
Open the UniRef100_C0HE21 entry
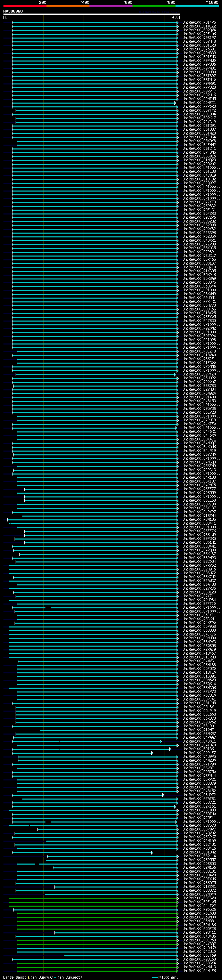(x=199, y=103)
